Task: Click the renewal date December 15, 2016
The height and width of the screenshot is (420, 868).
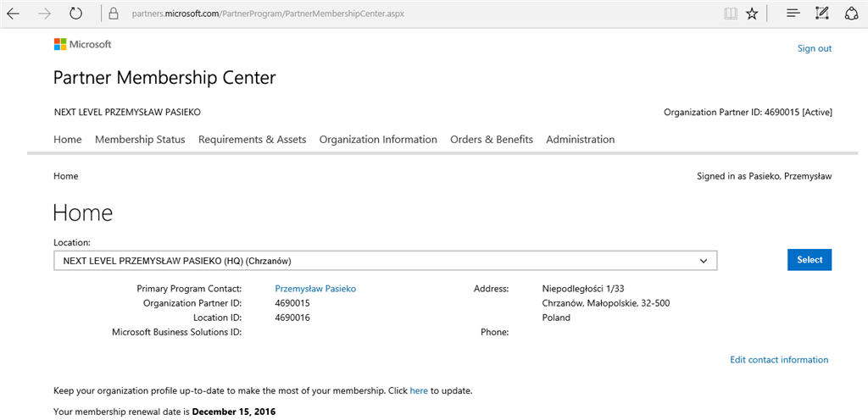Action: point(234,412)
